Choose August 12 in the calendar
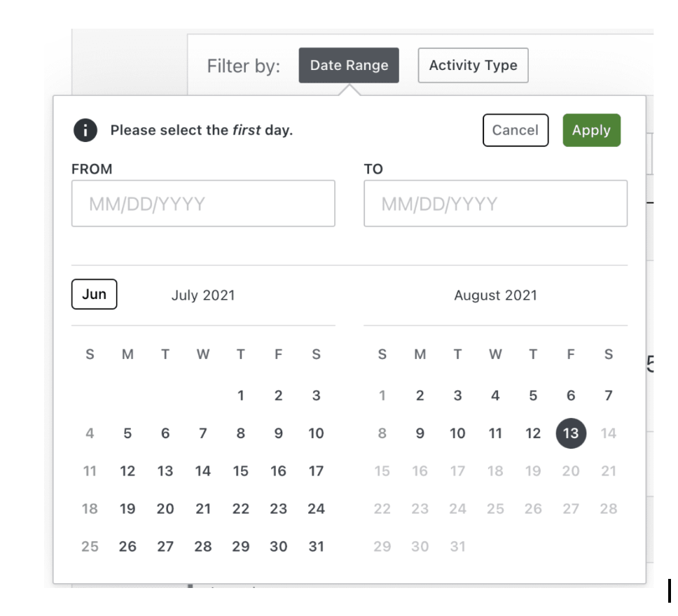The image size is (678, 616). pyautogui.click(x=533, y=433)
